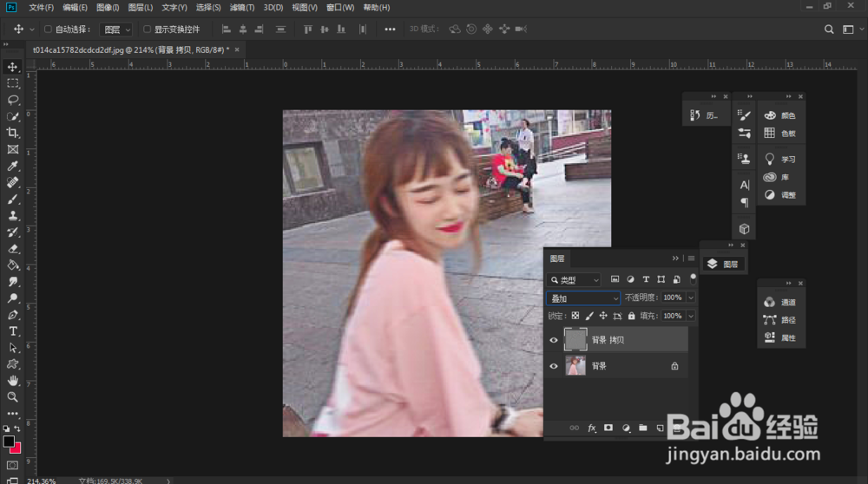Expand the 不透明度 opacity dropdown arrow
The height and width of the screenshot is (484, 868).
point(691,298)
